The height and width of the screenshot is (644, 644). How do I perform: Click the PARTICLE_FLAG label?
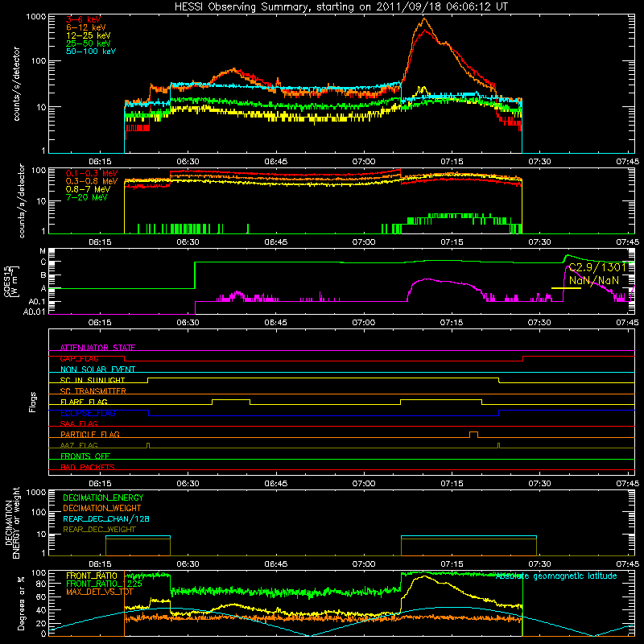[x=90, y=434]
